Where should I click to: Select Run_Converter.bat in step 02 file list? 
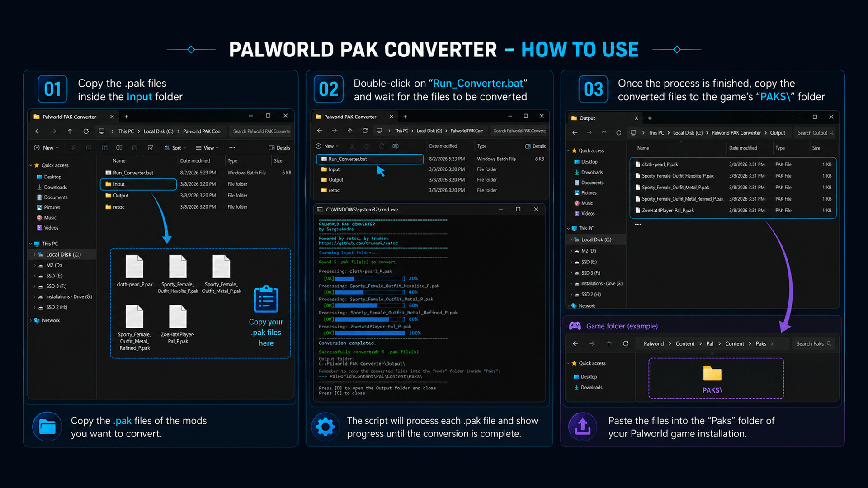pos(370,159)
